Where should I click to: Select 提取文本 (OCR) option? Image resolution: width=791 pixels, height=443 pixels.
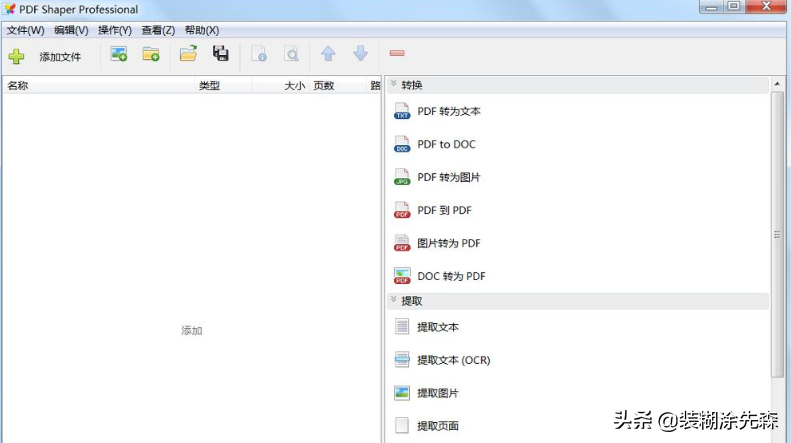(454, 360)
